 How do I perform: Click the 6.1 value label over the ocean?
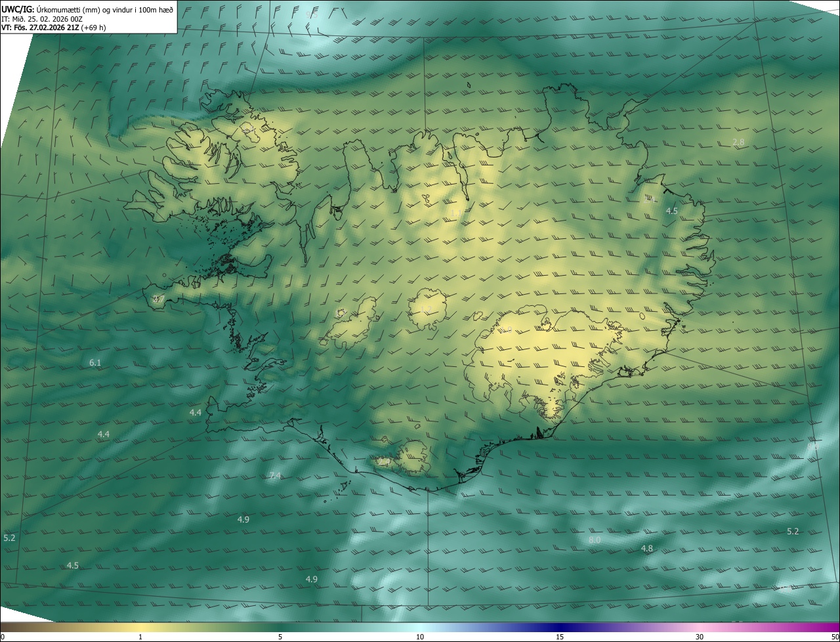tap(95, 363)
